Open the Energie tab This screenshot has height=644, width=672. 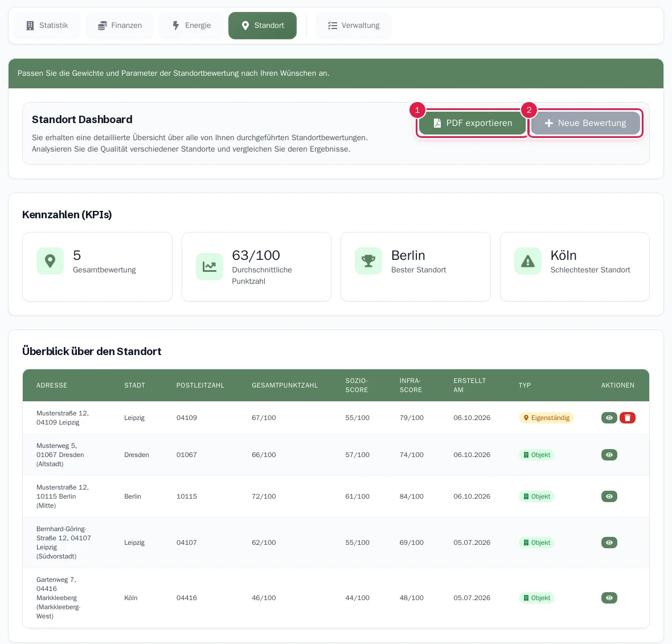pyautogui.click(x=191, y=25)
